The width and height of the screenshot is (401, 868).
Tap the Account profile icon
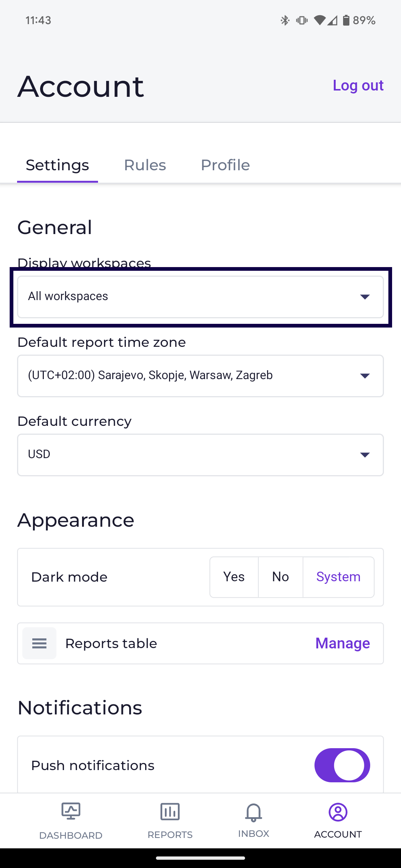pyautogui.click(x=338, y=812)
